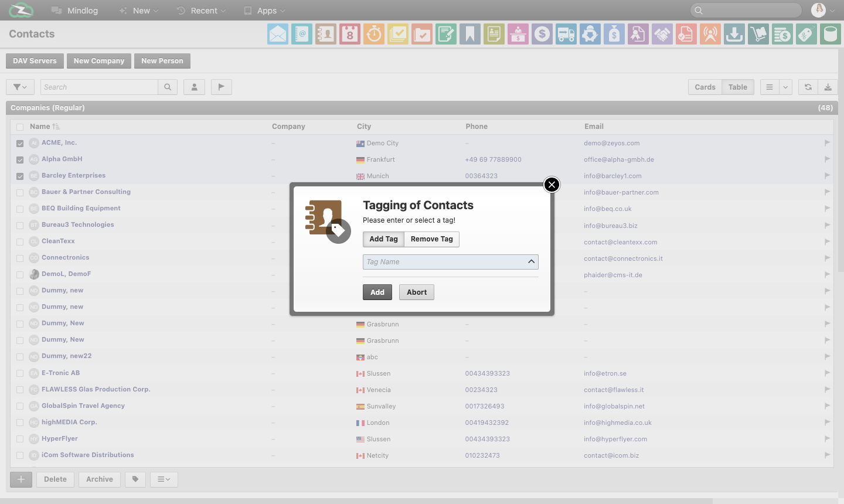Close the Tagging of Contacts dialog
This screenshot has width=844, height=504.
(x=552, y=185)
